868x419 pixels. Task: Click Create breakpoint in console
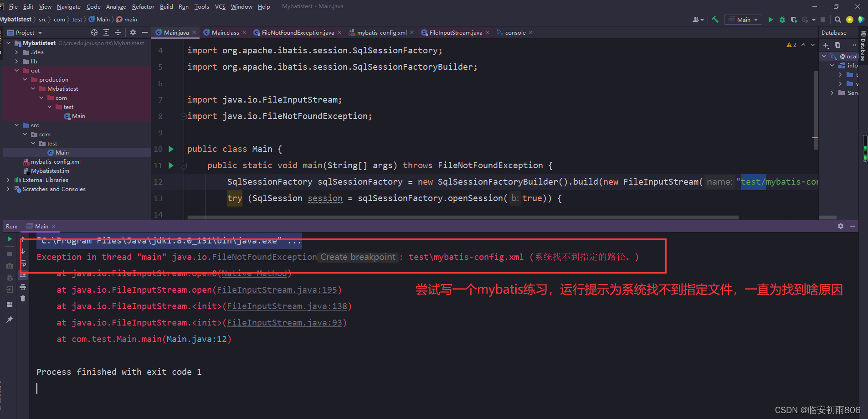(x=358, y=257)
